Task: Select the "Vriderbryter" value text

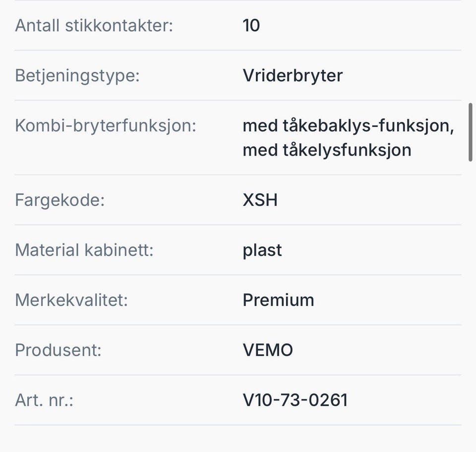Action: 293,75
